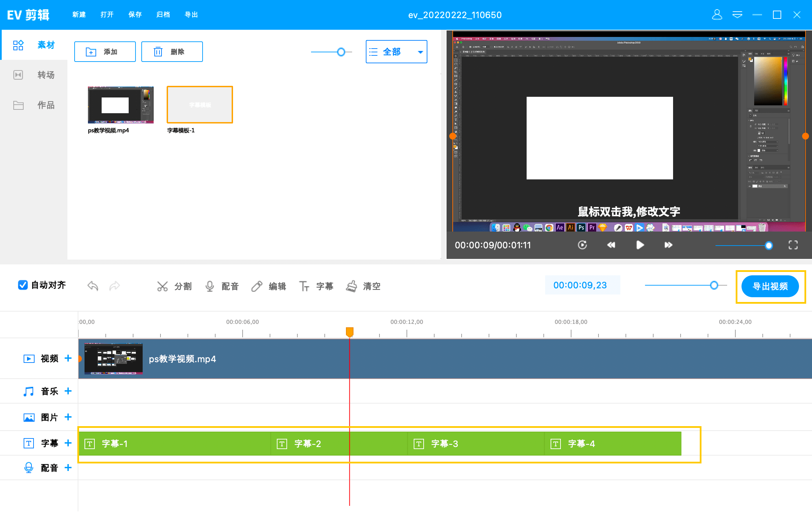This screenshot has width=812, height=512.
Task: Click the user account icon
Action: click(x=717, y=15)
